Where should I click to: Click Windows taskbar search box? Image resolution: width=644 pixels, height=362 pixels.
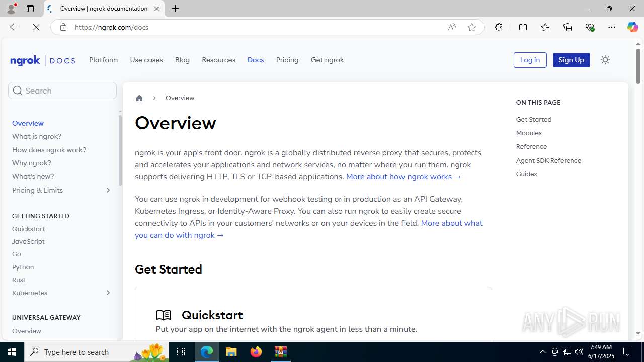click(97, 352)
